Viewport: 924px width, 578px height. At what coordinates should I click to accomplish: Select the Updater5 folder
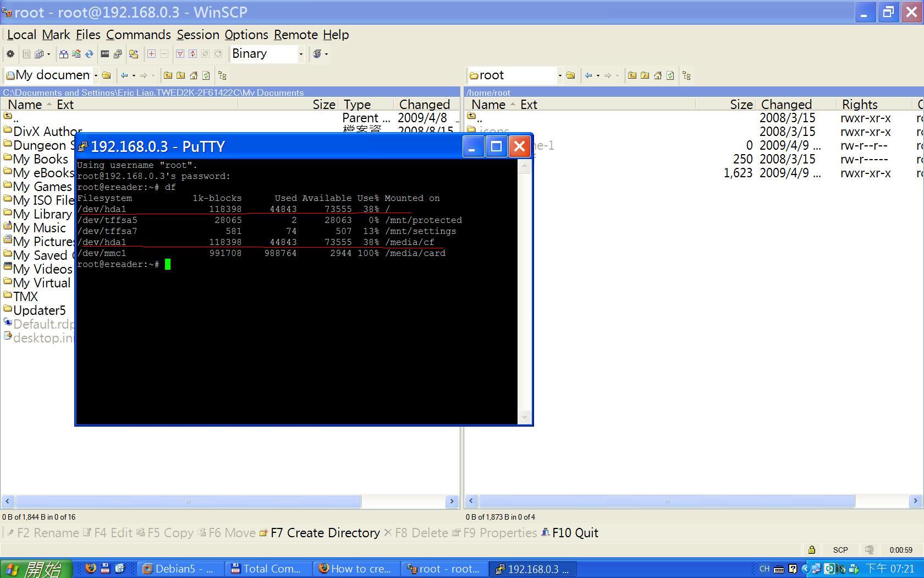[x=34, y=310]
